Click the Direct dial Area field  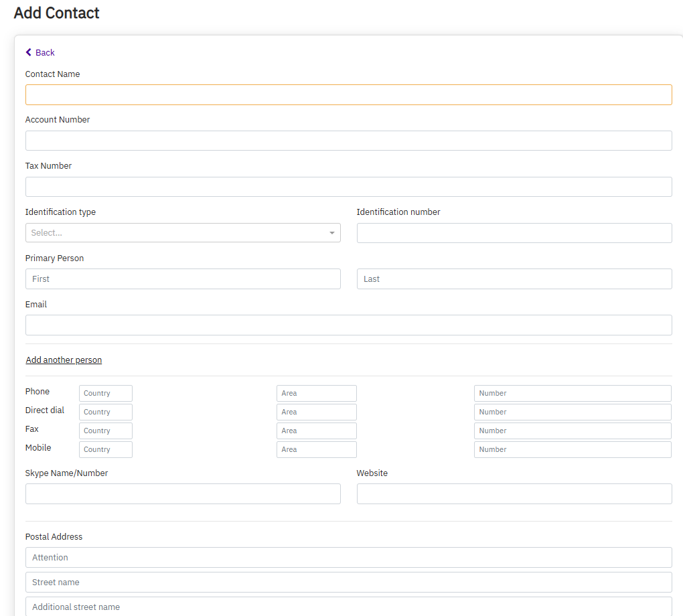316,412
